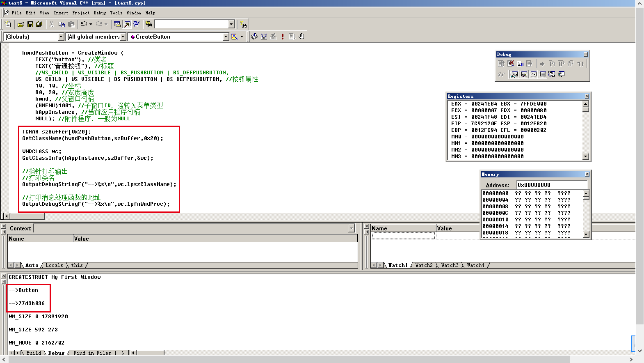Click the Step Over icon
644x363 pixels.
point(561,64)
